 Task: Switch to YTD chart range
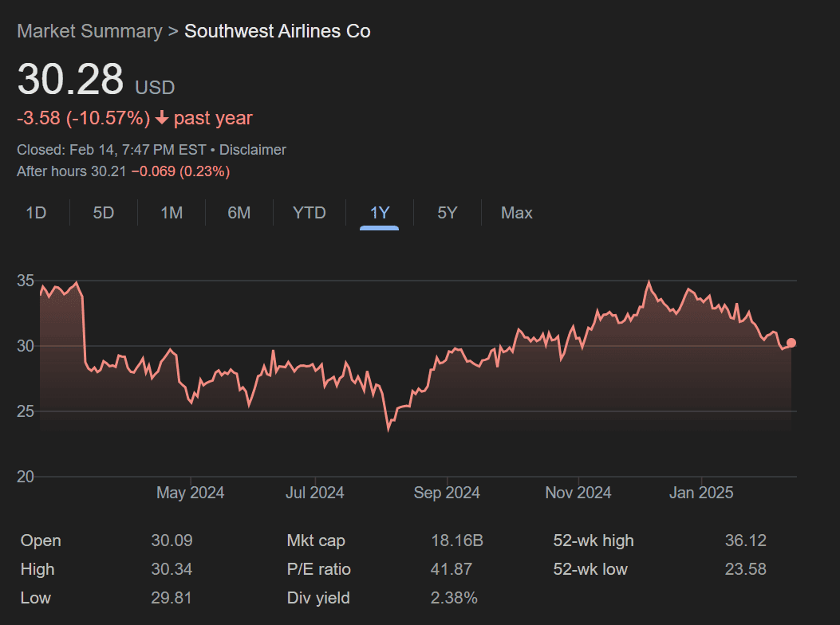coord(309,213)
